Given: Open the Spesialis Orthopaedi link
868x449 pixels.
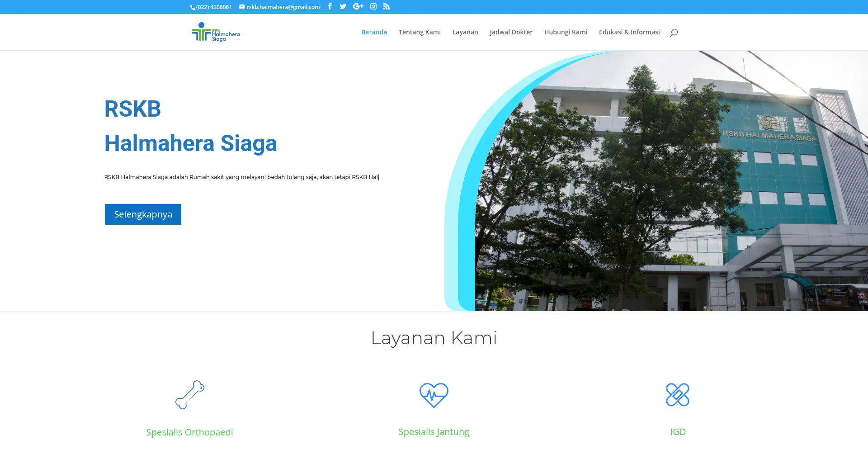Looking at the screenshot, I should (190, 432).
